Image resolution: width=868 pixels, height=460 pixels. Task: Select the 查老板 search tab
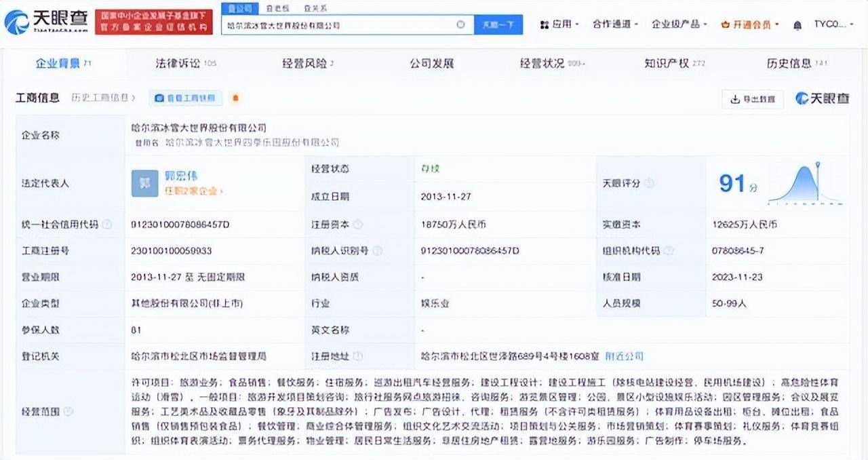point(277,8)
